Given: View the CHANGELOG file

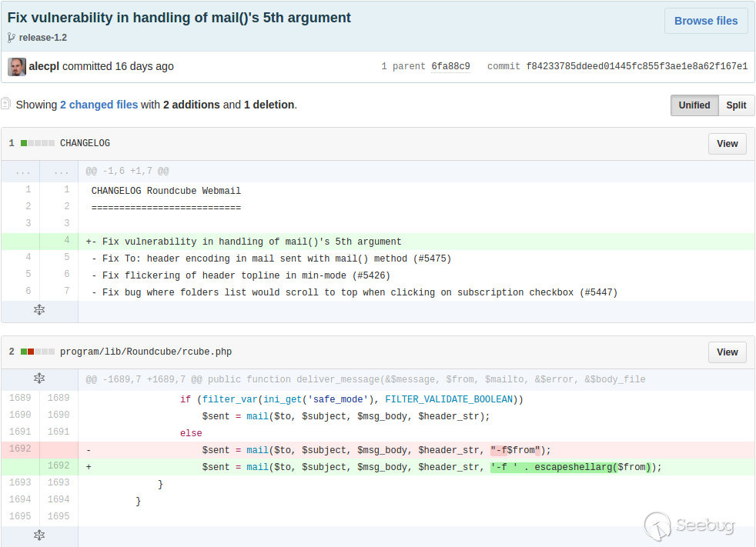Looking at the screenshot, I should point(727,144).
